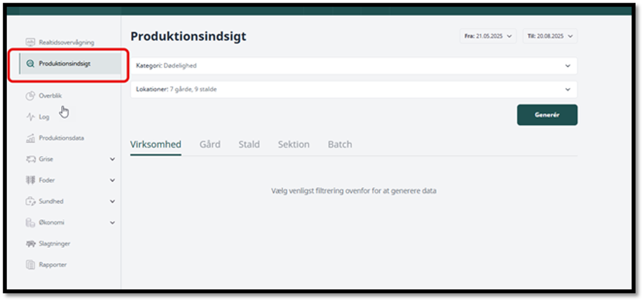
Task: Open the Kategori Dødelighed dropdown
Action: [354, 66]
